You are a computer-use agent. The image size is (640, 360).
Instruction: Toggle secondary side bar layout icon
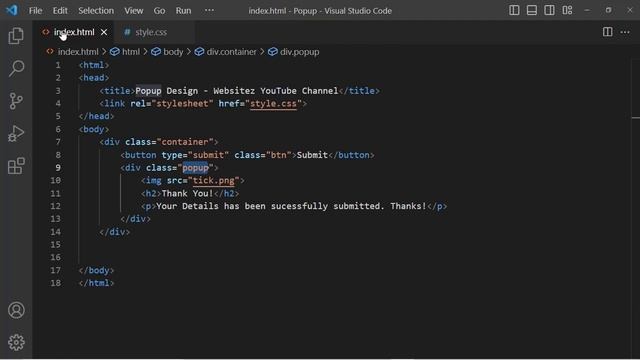point(549,10)
